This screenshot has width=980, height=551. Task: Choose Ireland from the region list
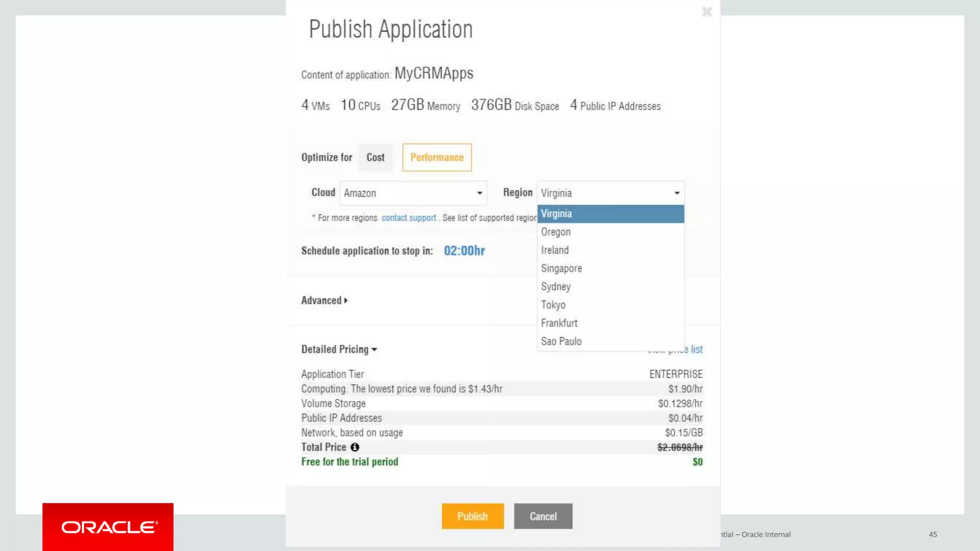pyautogui.click(x=611, y=250)
